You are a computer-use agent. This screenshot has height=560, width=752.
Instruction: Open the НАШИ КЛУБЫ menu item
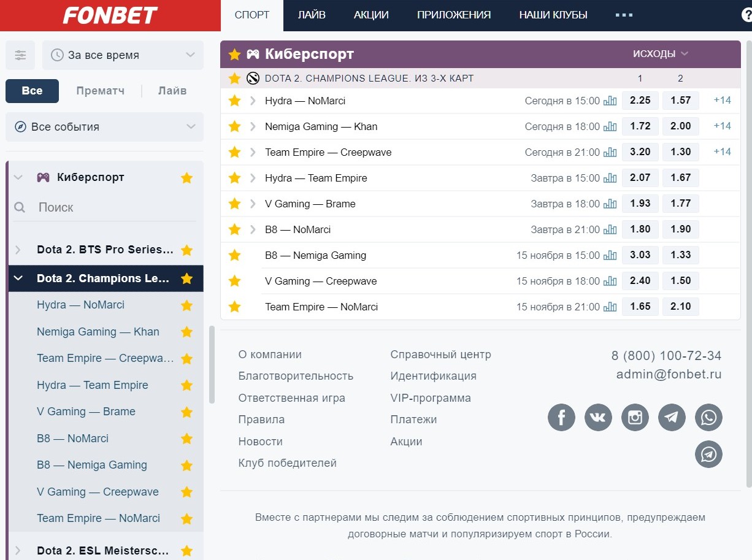[x=553, y=15]
